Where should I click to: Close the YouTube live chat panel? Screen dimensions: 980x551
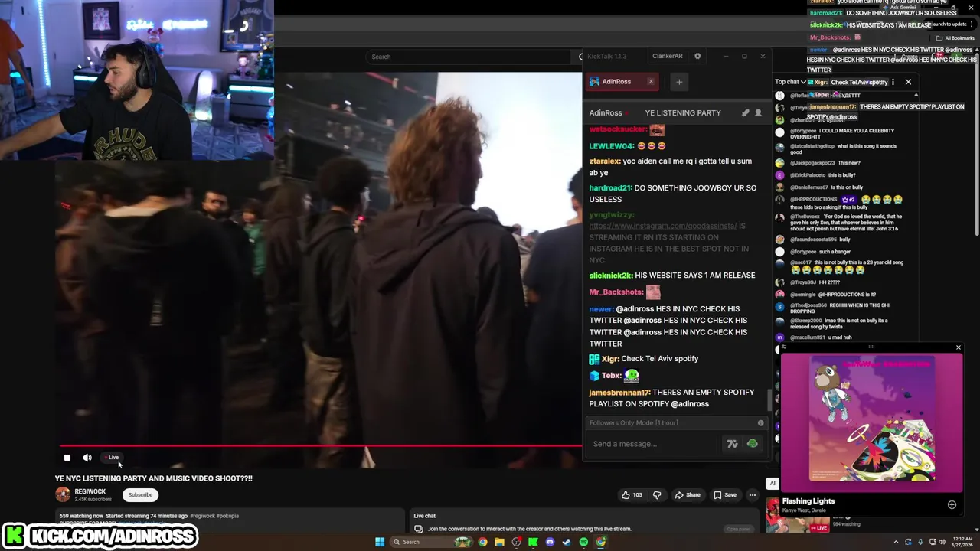pyautogui.click(x=908, y=82)
